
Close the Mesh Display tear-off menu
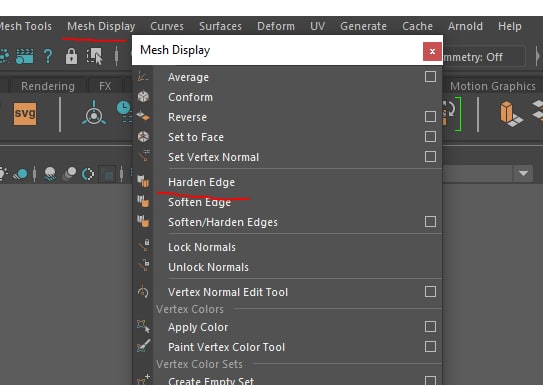tap(432, 51)
